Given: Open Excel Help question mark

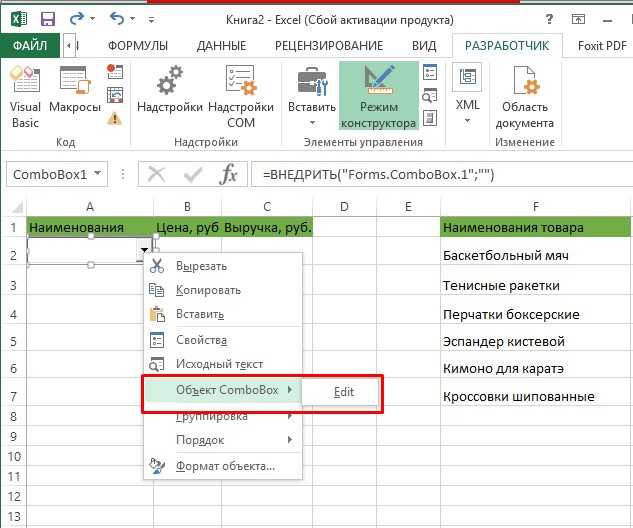Looking at the screenshot, I should pos(549,19).
